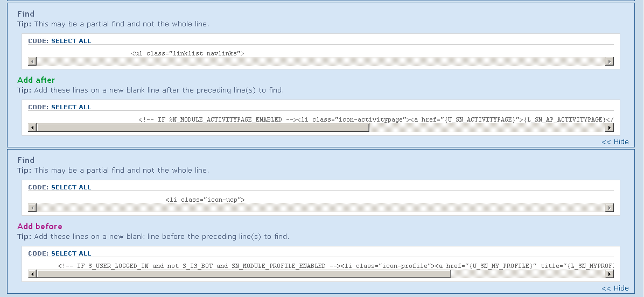The width and height of the screenshot is (644, 297).
Task: Select all code in icon-ucp Find box
Action: (71, 187)
